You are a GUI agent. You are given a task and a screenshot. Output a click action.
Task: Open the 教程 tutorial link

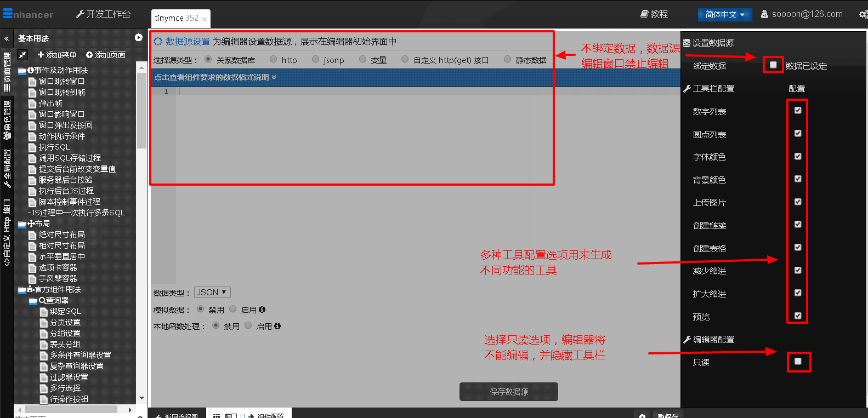coord(654,14)
